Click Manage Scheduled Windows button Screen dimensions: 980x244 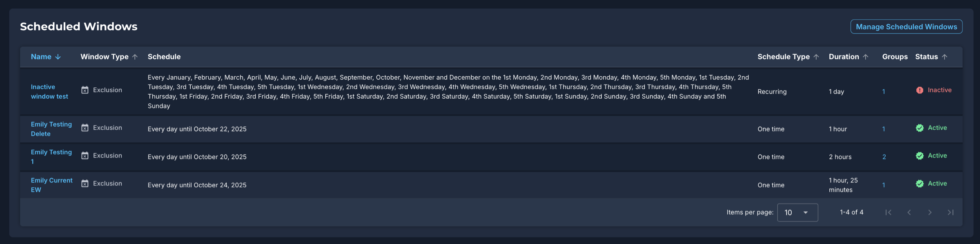coord(906,27)
